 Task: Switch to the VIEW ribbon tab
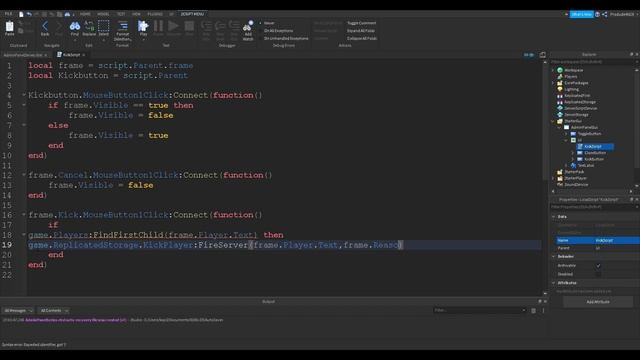point(136,14)
